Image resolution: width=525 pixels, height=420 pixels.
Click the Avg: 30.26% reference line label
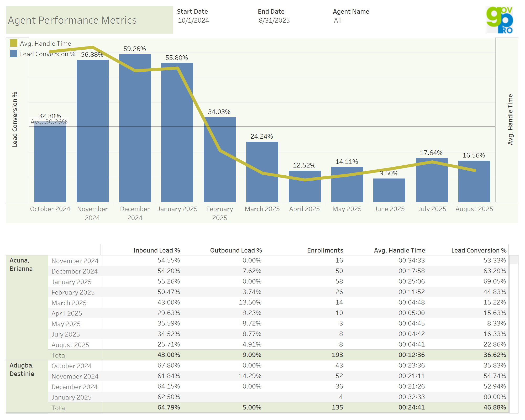point(49,122)
